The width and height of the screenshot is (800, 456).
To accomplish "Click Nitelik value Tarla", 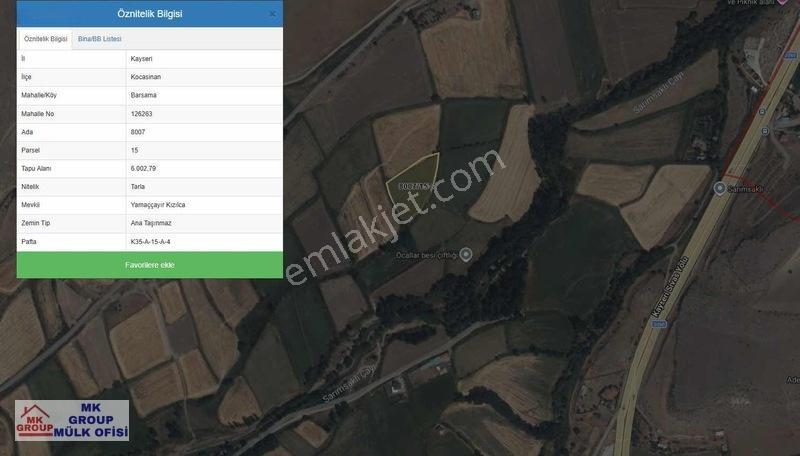I will (x=138, y=187).
